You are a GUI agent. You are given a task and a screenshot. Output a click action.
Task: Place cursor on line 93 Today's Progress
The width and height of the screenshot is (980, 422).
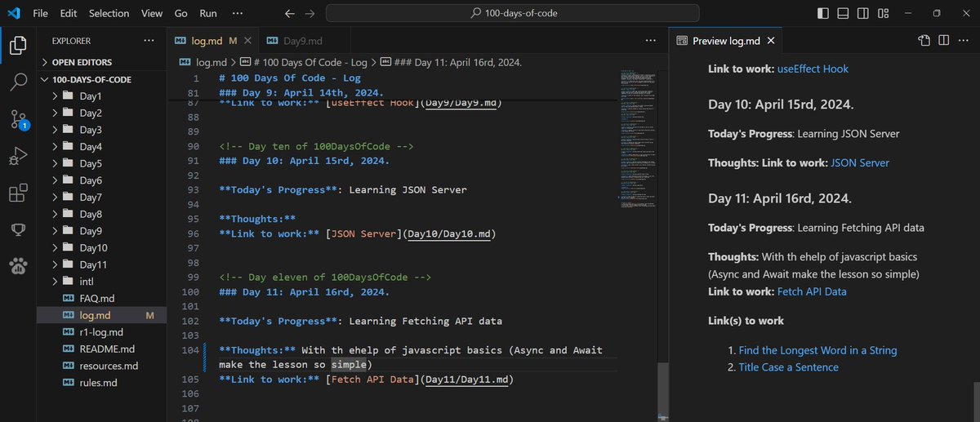pyautogui.click(x=343, y=189)
